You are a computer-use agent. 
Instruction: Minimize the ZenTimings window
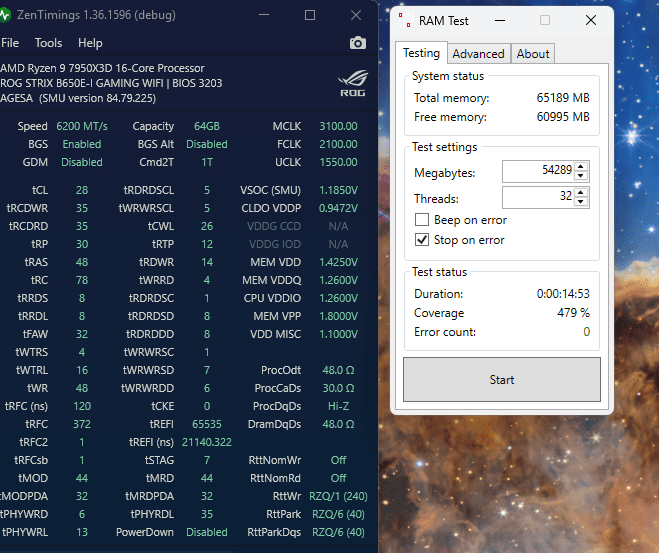(x=264, y=15)
